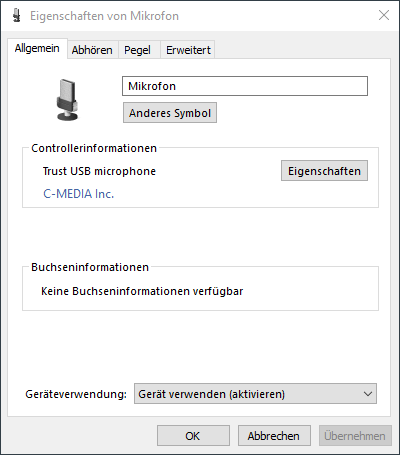Viewport: 400px width, 455px height.
Task: Select the Allgemein tab
Action: (x=37, y=48)
